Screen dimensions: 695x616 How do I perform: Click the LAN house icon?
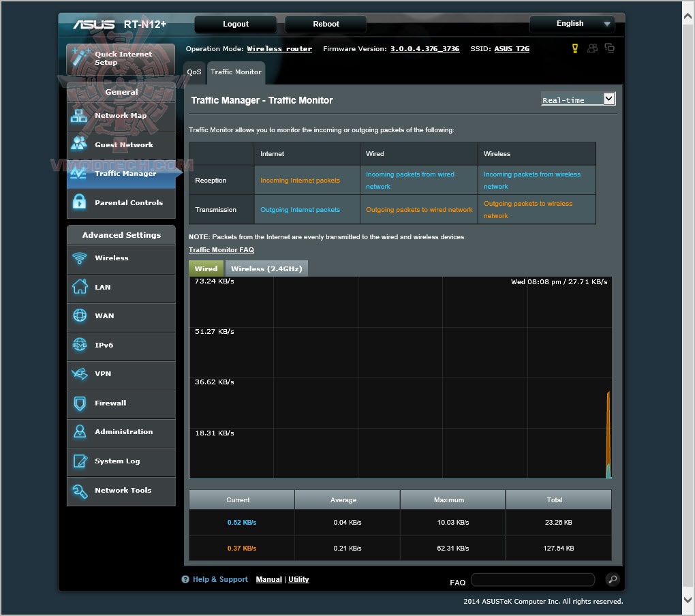click(x=80, y=286)
